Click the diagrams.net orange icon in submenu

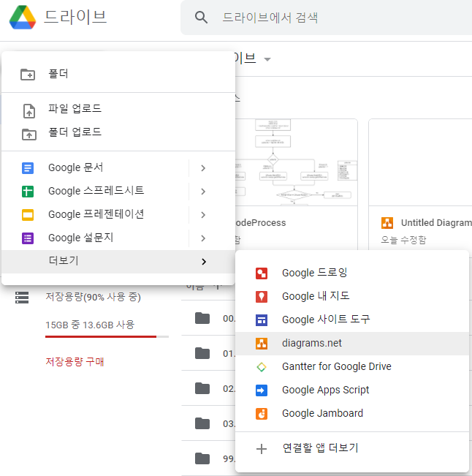pyautogui.click(x=262, y=344)
